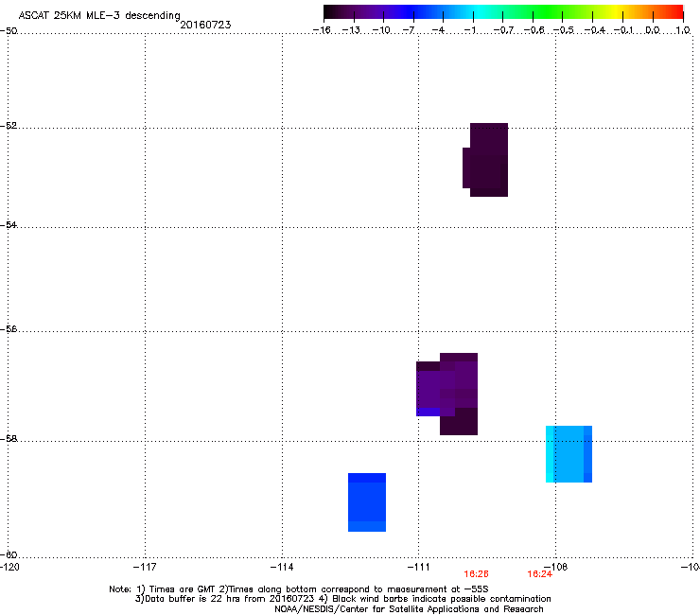
Task: Select the purple data patch below -56 latitude
Action: click(x=447, y=394)
